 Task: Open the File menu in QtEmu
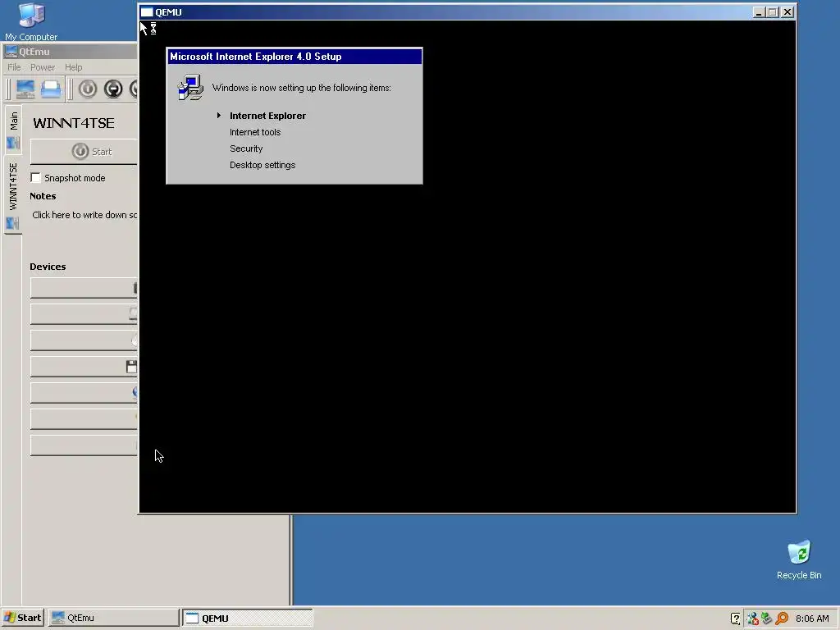14,67
